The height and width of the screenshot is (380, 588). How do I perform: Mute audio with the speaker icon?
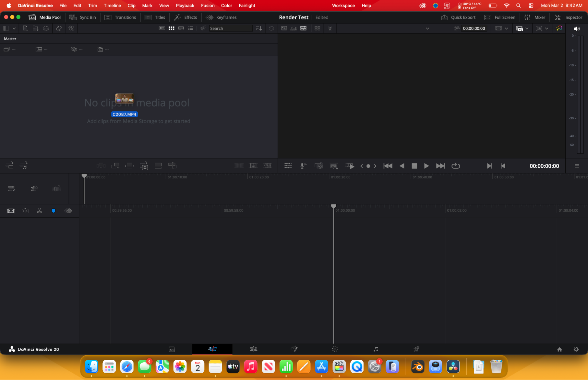click(577, 29)
